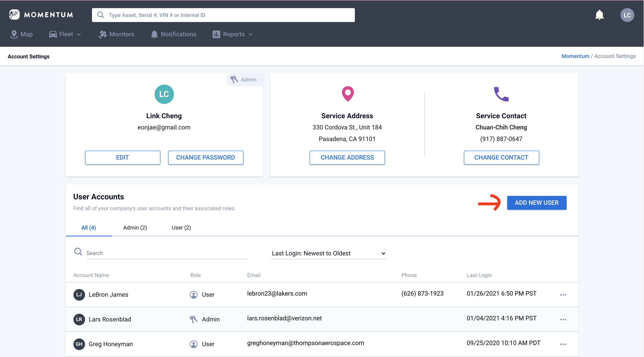Switch to the User (2) tab
Viewport: 644px width, 357px height.
181,228
